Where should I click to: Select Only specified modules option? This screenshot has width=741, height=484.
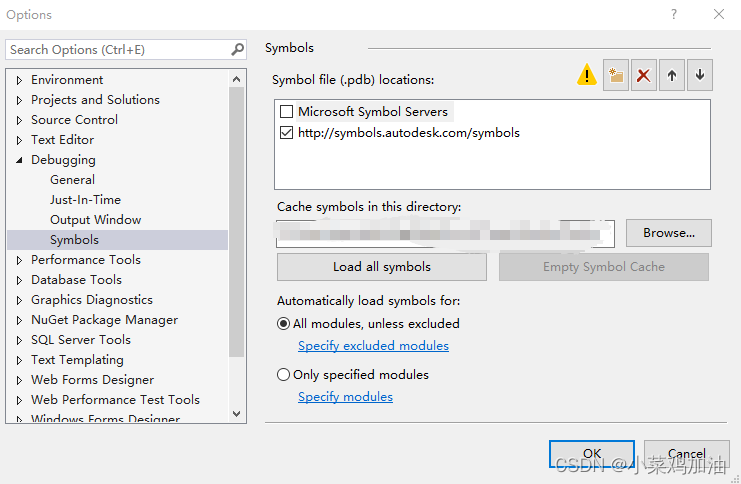(283, 375)
